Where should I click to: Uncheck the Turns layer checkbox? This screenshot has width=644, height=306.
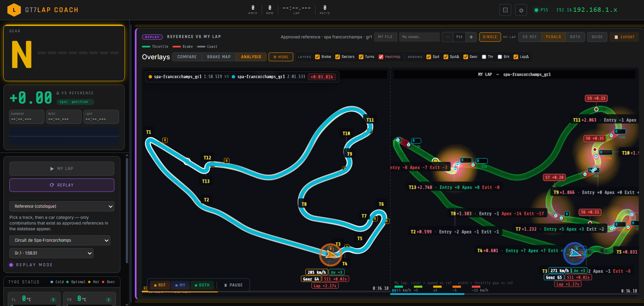pyautogui.click(x=361, y=57)
